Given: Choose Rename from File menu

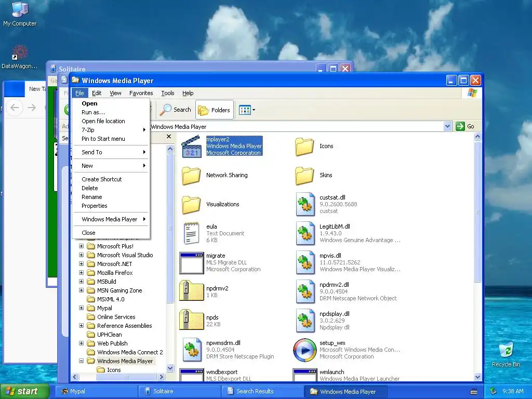Looking at the screenshot, I should (111, 197).
